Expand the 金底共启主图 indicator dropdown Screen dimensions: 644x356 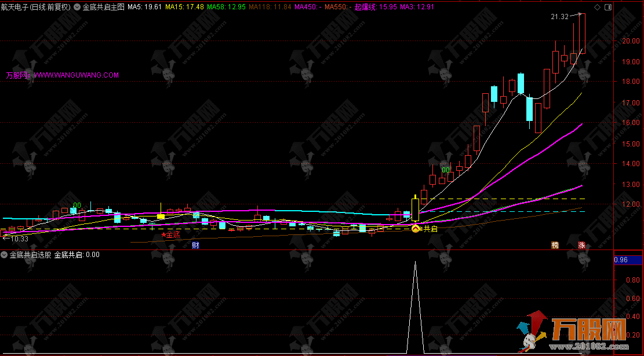click(78, 8)
